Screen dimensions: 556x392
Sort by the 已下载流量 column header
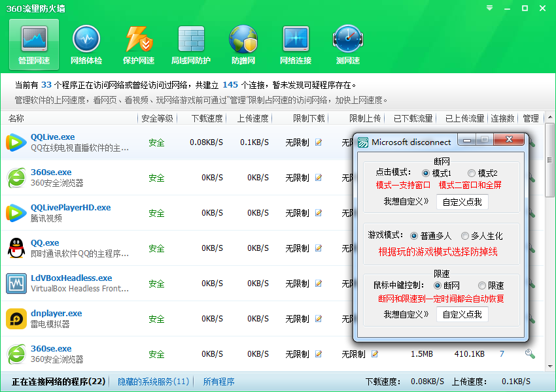click(410, 118)
